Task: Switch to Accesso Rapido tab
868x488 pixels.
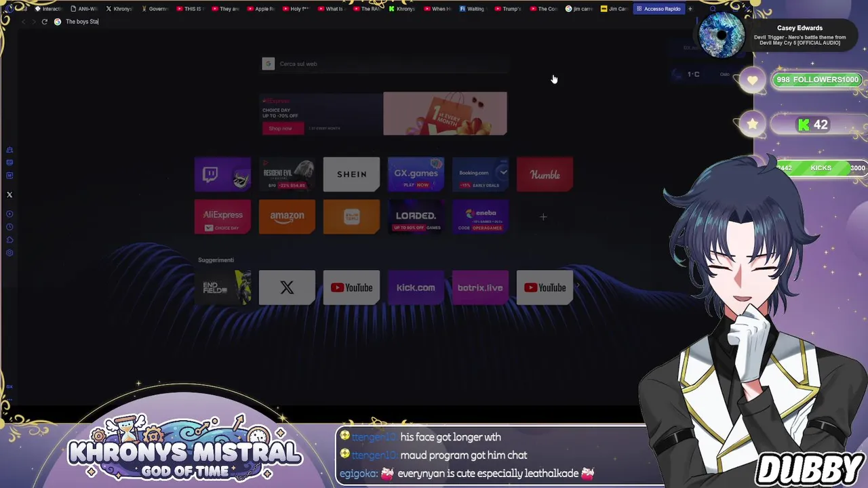Action: point(658,9)
